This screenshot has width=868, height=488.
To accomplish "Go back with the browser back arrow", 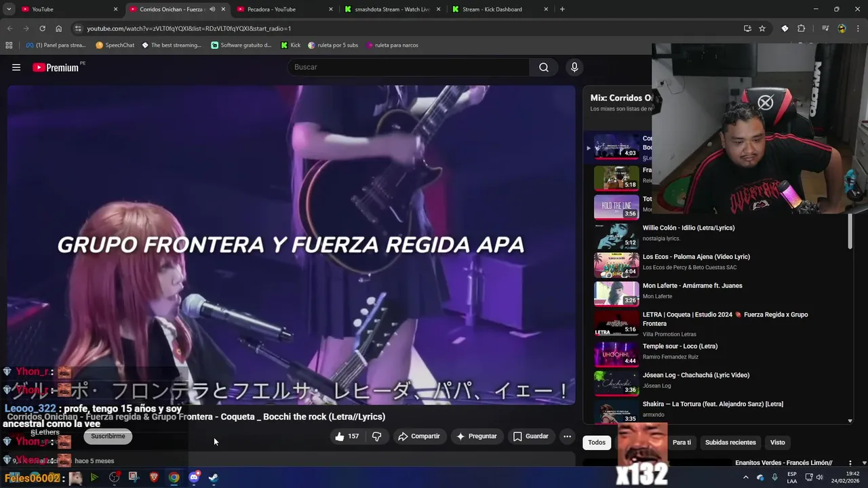I will tap(9, 28).
